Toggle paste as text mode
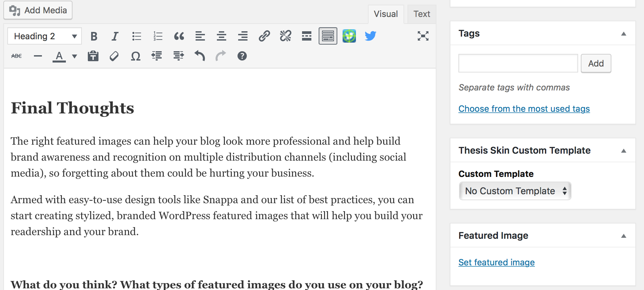The image size is (644, 290). click(x=93, y=56)
